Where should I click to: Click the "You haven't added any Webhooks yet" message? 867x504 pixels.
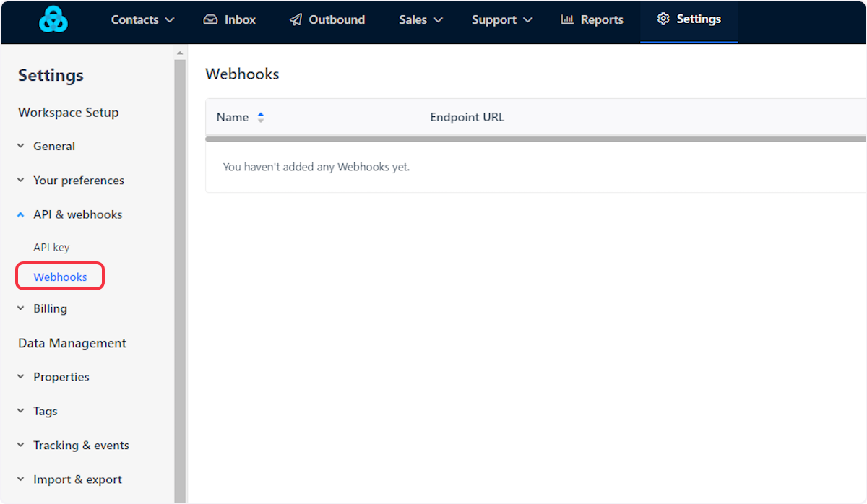coord(316,167)
